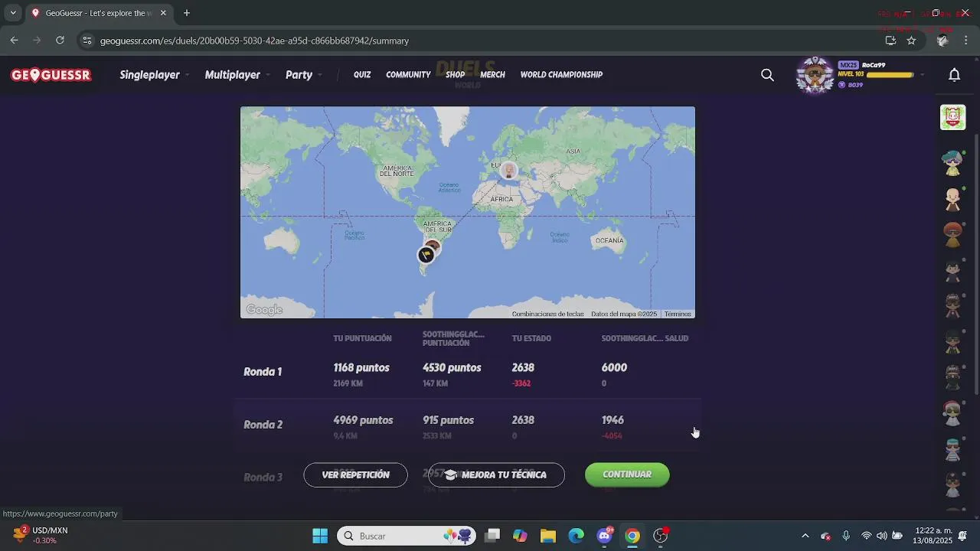980x551 pixels.
Task: Click the install app icon in address bar
Action: pyautogui.click(x=890, y=41)
